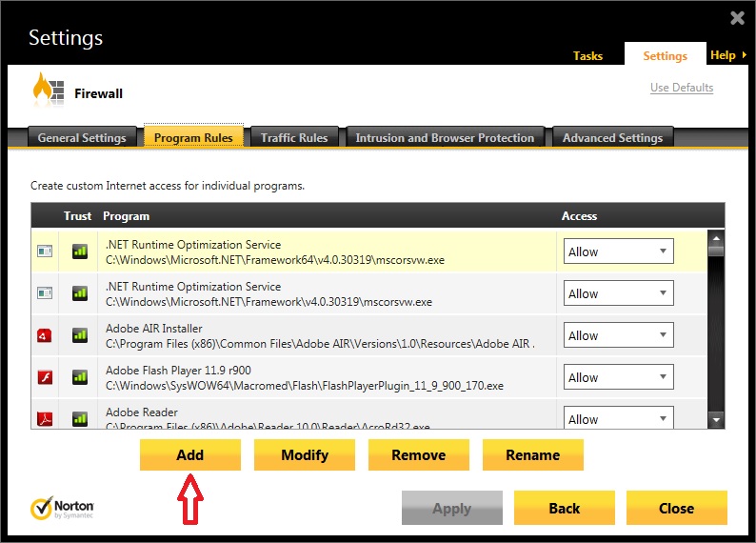Screen dimensions: 756x543
Task: Click the Close button
Action: click(676, 508)
